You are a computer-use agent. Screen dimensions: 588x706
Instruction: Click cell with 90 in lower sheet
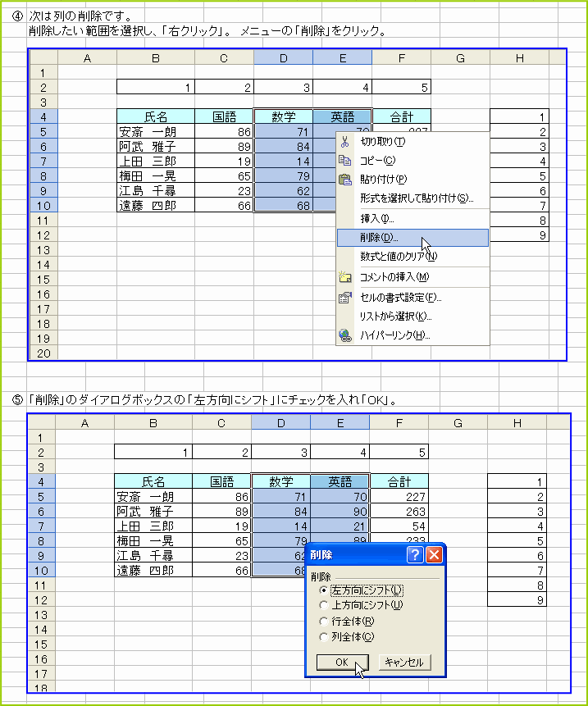tap(340, 511)
